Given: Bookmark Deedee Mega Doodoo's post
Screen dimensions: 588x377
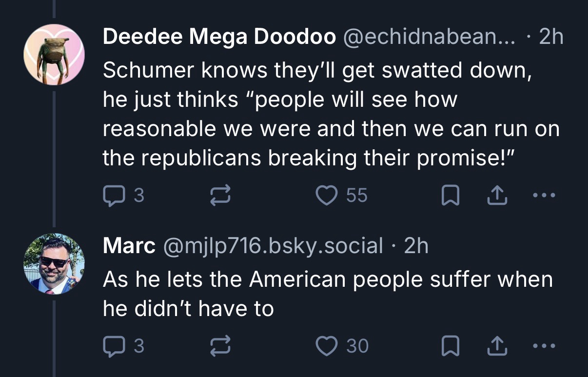Looking at the screenshot, I should (448, 196).
